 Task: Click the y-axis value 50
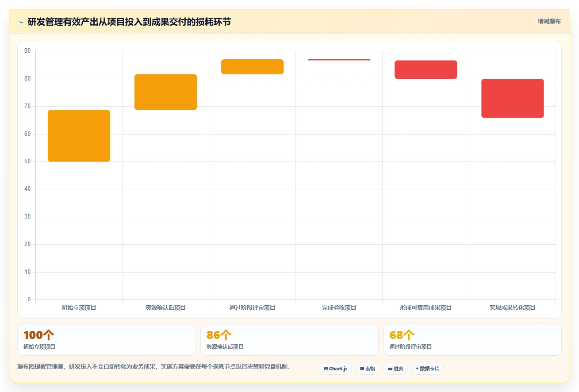click(x=27, y=161)
